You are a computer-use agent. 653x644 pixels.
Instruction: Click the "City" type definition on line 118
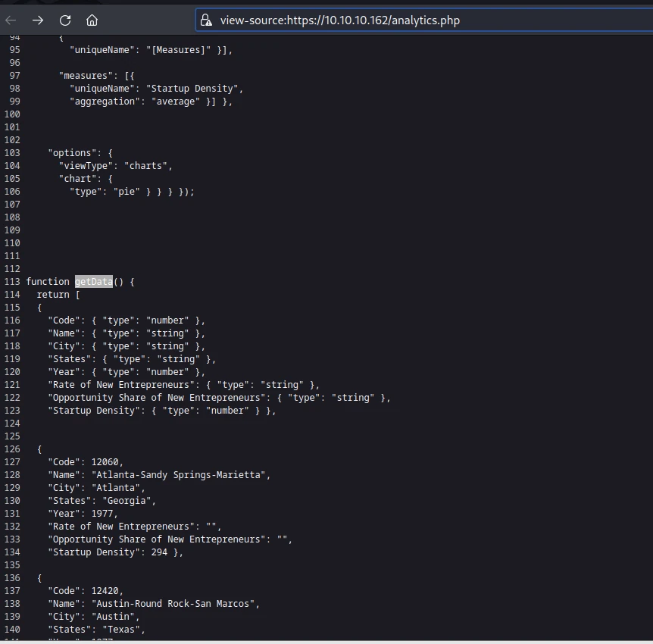pyautogui.click(x=127, y=346)
